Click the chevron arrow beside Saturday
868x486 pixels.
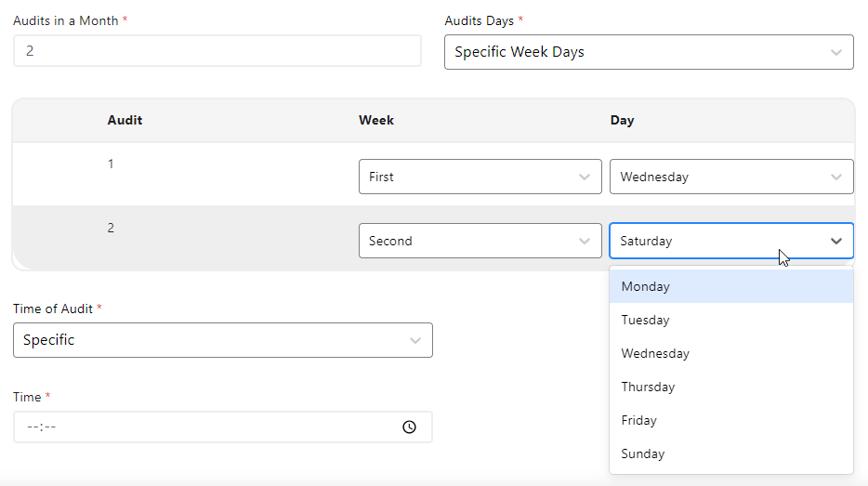click(x=836, y=241)
